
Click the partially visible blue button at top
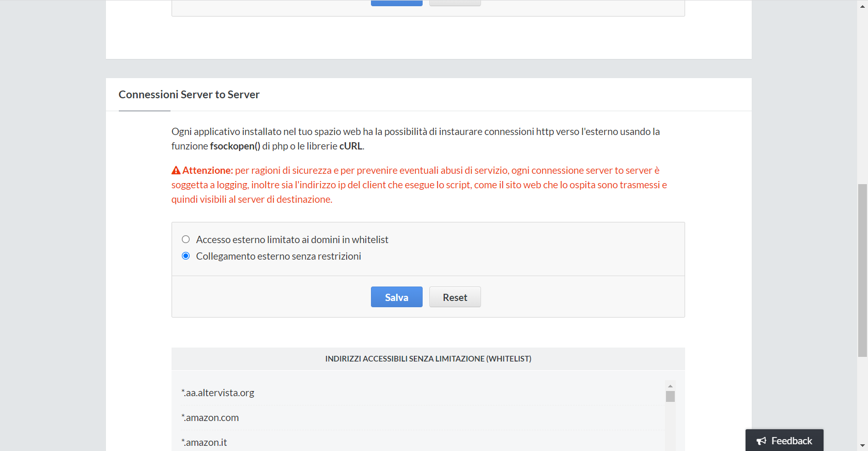click(396, 3)
